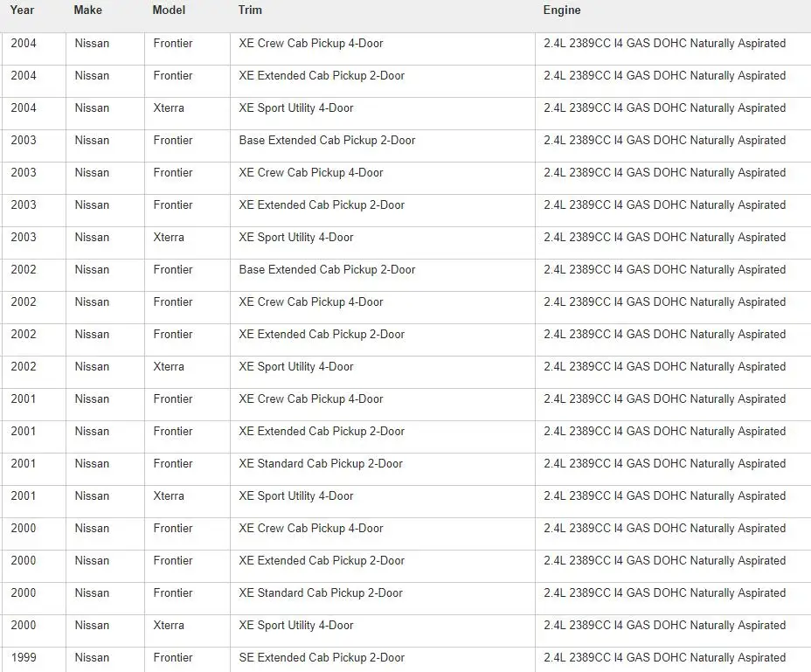
Task: Click the Trim column header
Action: 250,10
